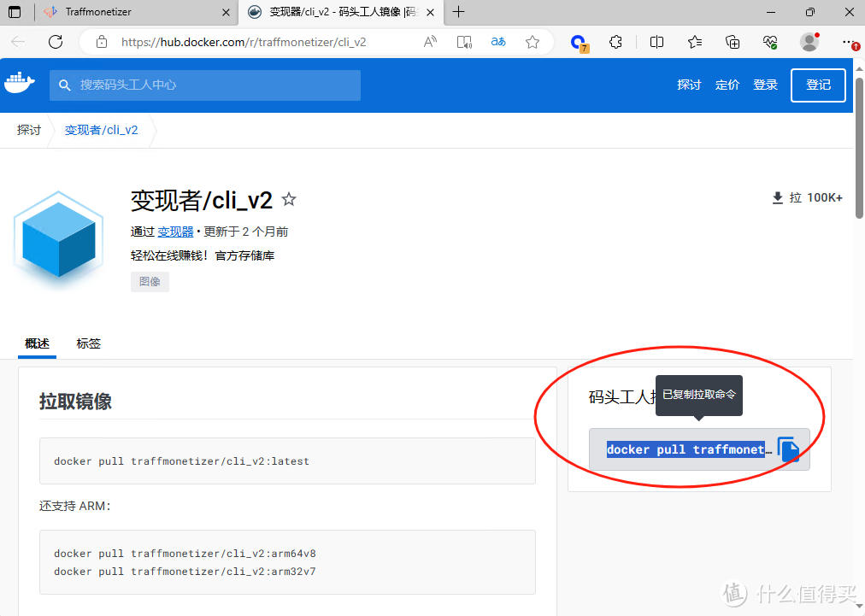Add this page to favorites star

coord(533,42)
